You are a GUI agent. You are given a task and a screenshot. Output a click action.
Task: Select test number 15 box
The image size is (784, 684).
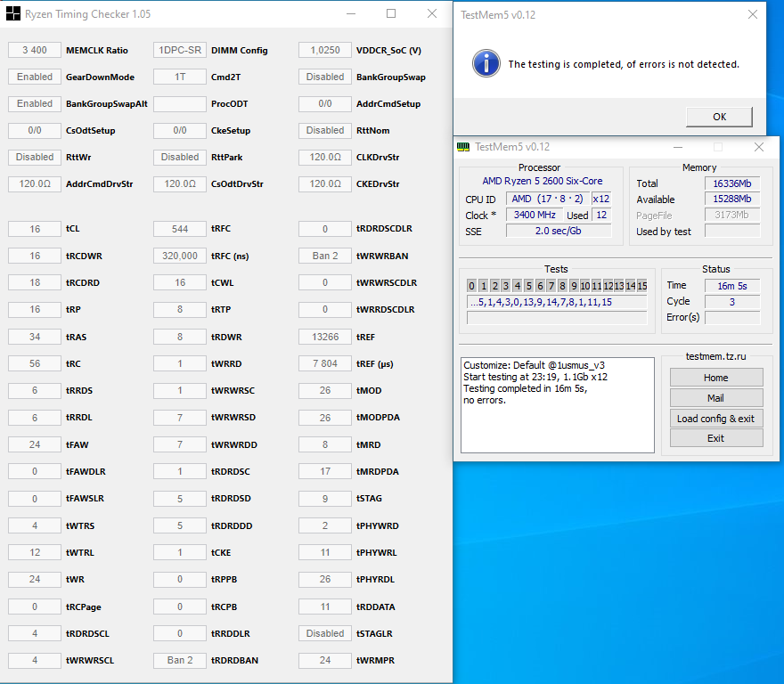point(642,286)
